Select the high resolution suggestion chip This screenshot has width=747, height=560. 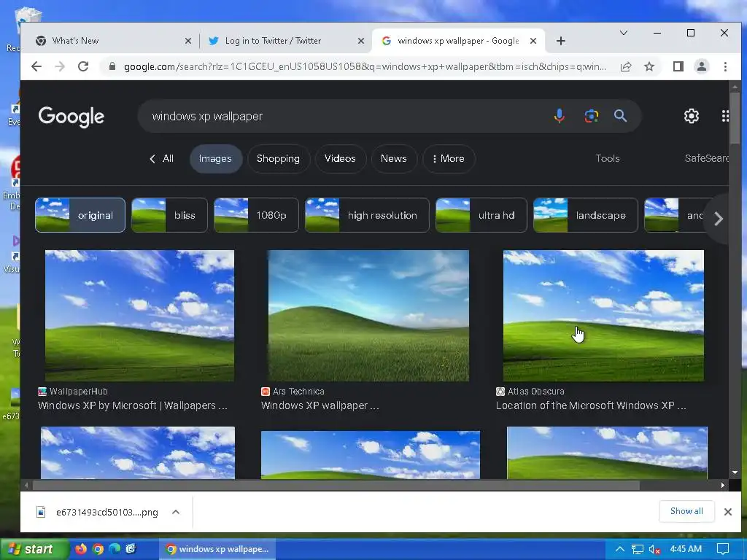pyautogui.click(x=367, y=215)
